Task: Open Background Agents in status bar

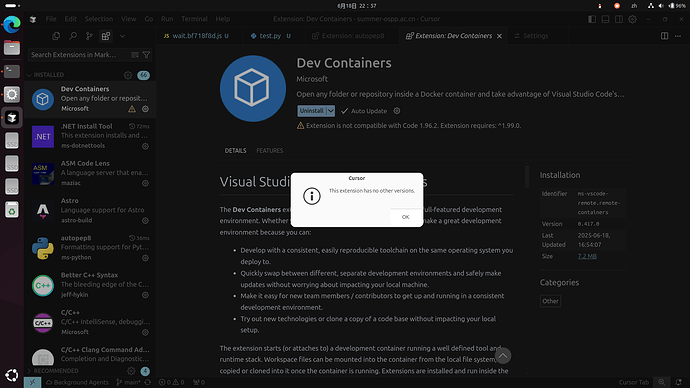Action: (x=77, y=382)
